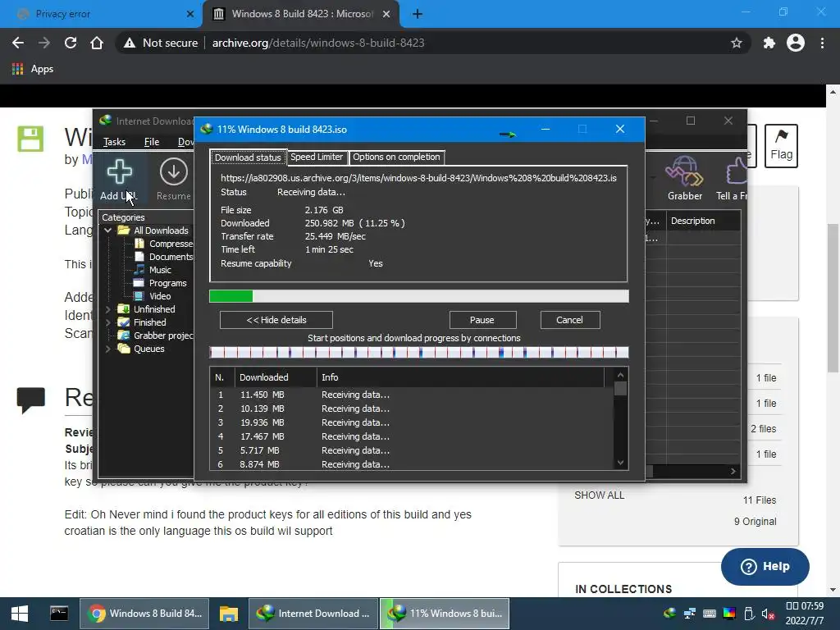This screenshot has height=630, width=840.
Task: Open the Internet Download Manager taskbar button
Action: click(x=313, y=614)
